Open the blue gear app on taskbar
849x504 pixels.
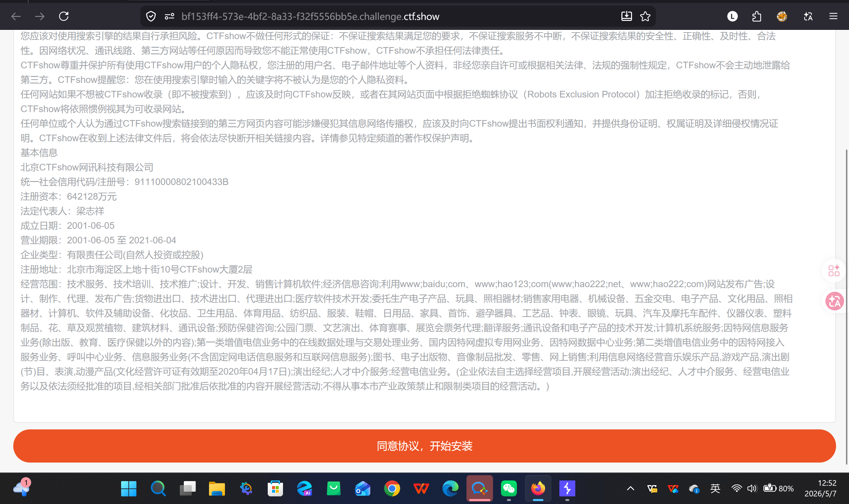(x=246, y=489)
